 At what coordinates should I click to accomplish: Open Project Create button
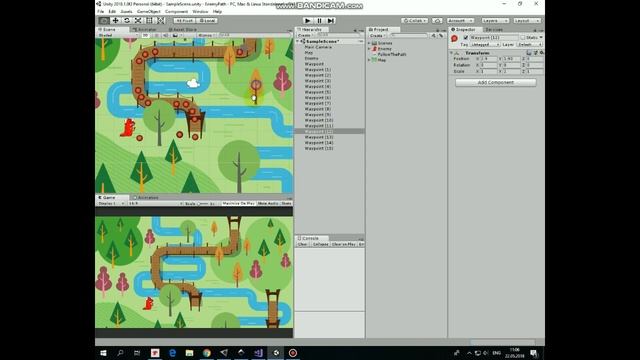click(377, 36)
